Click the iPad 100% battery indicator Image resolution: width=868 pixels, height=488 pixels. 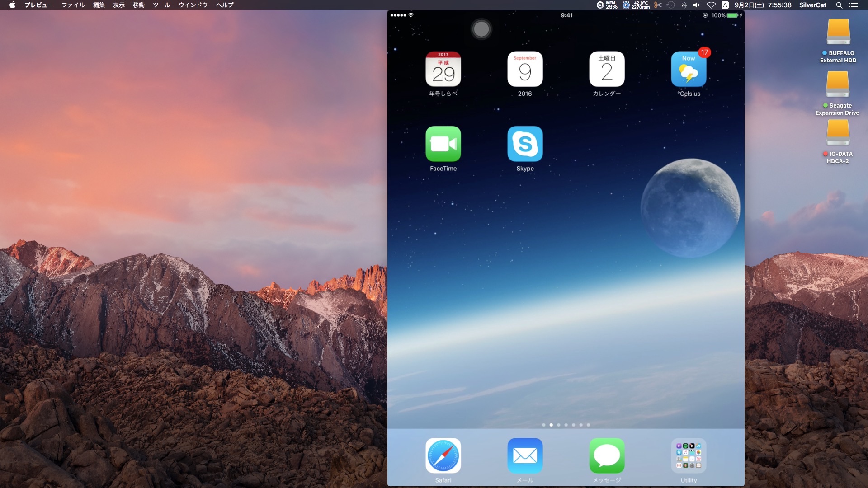[x=726, y=15]
